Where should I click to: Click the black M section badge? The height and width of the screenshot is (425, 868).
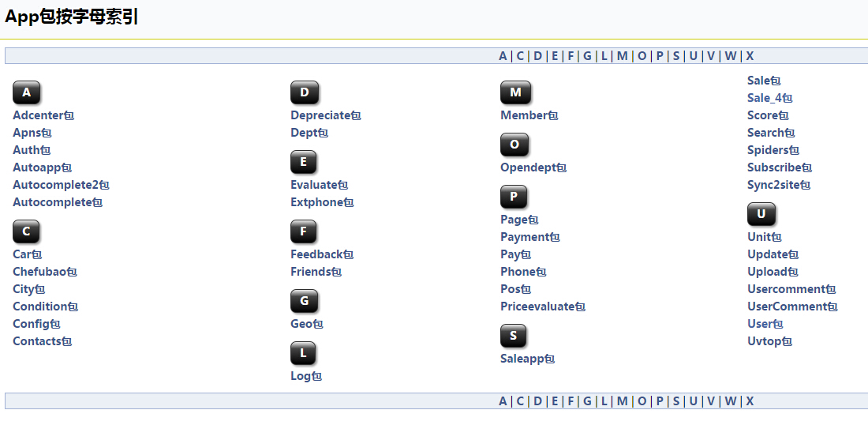[515, 92]
